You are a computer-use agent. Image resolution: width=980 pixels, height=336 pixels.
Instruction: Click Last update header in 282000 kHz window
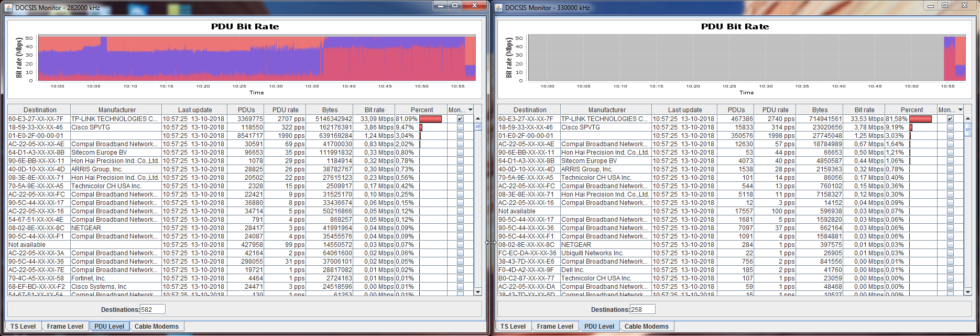(x=195, y=110)
